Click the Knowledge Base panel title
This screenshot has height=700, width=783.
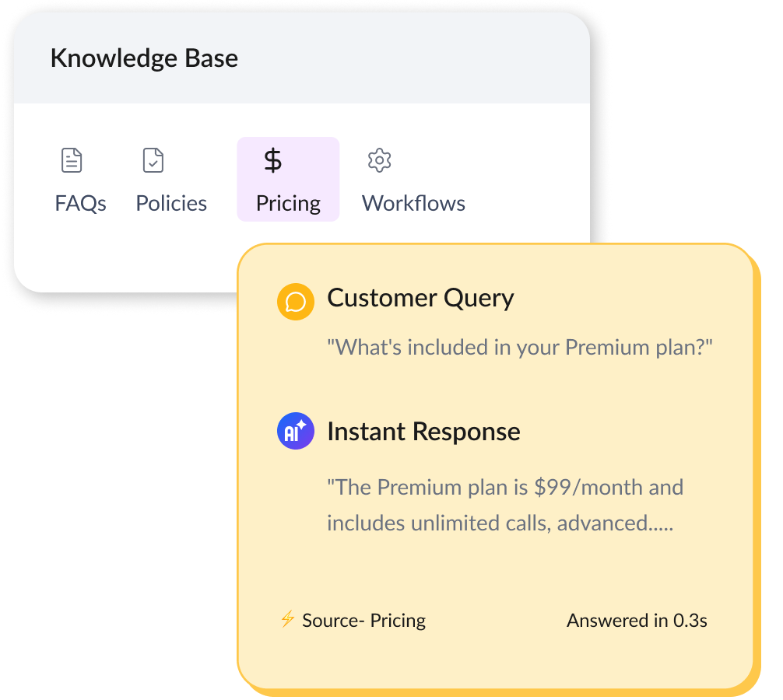(x=144, y=58)
